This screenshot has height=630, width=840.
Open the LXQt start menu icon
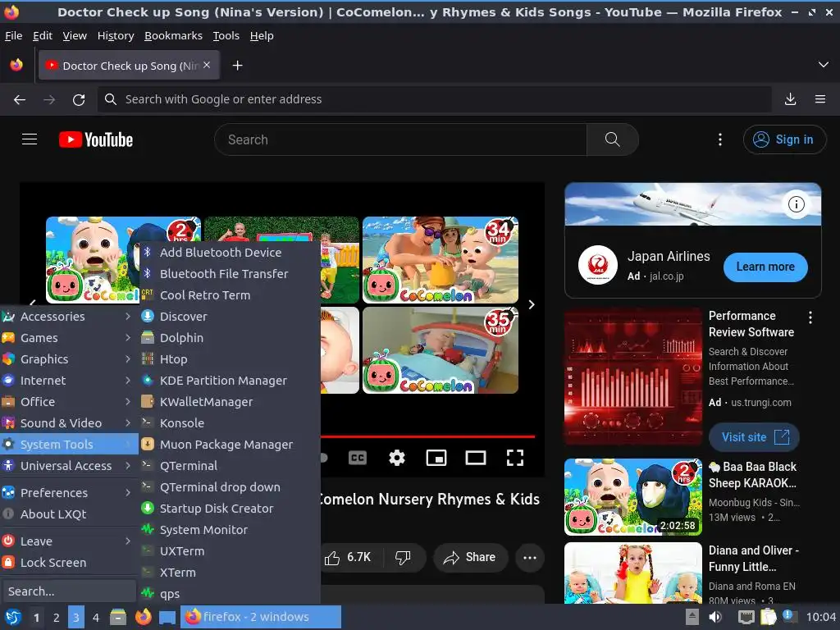click(13, 617)
